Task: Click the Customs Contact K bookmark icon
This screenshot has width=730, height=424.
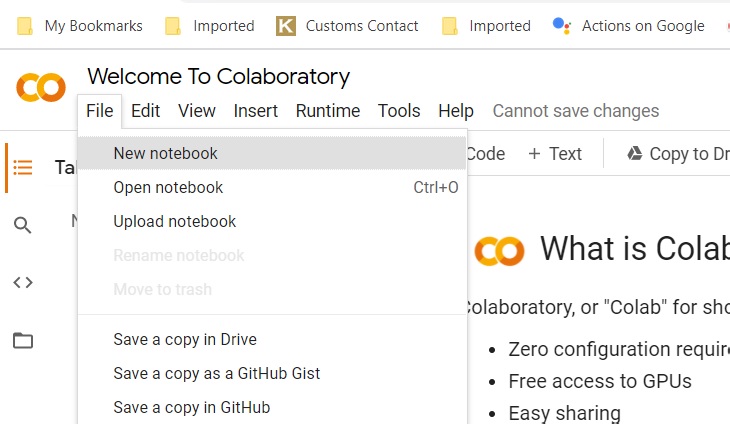Action: tap(286, 26)
